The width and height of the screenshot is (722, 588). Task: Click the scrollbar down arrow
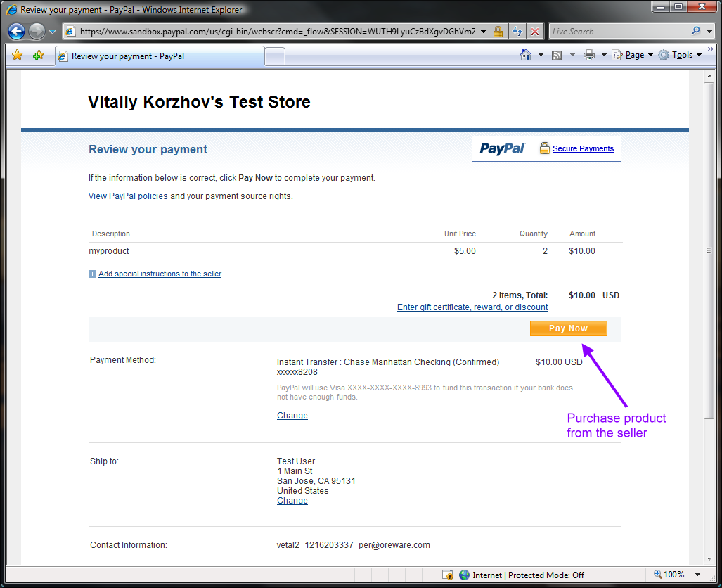pyautogui.click(x=709, y=559)
